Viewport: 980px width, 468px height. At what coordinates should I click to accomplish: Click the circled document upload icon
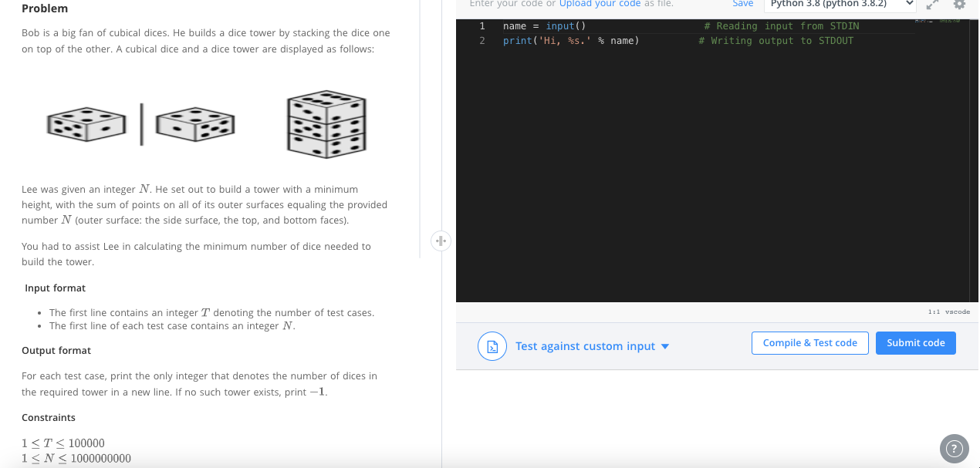492,346
